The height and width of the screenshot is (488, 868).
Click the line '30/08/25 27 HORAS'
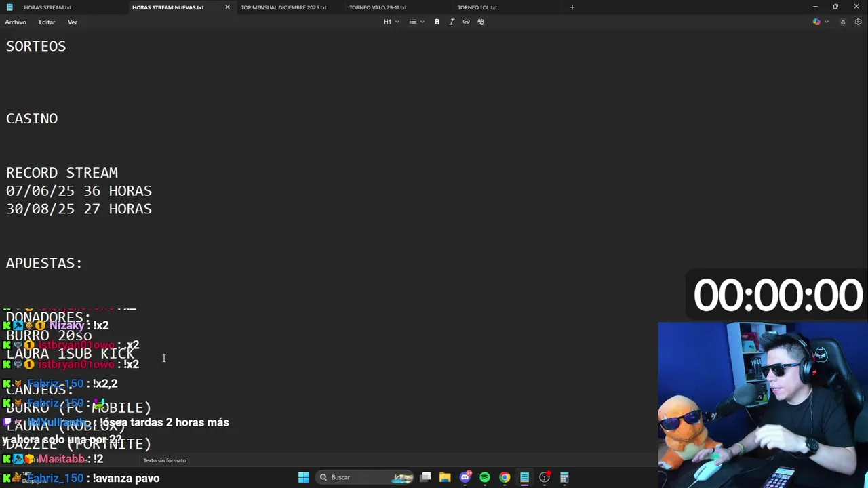79,209
